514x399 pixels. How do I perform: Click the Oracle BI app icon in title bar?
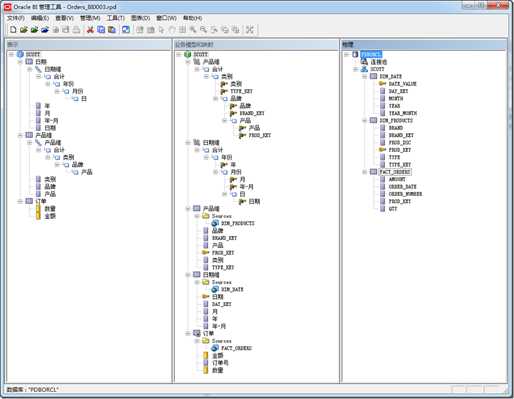[8, 7]
